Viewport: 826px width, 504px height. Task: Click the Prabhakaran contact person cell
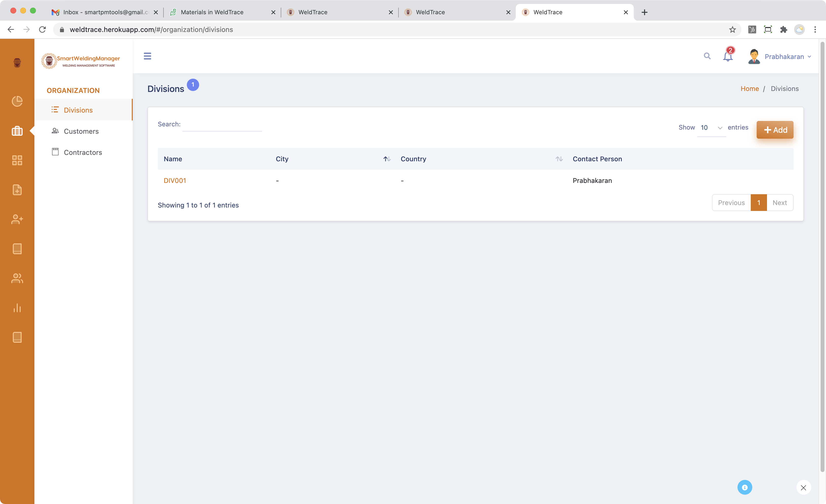pyautogui.click(x=592, y=180)
